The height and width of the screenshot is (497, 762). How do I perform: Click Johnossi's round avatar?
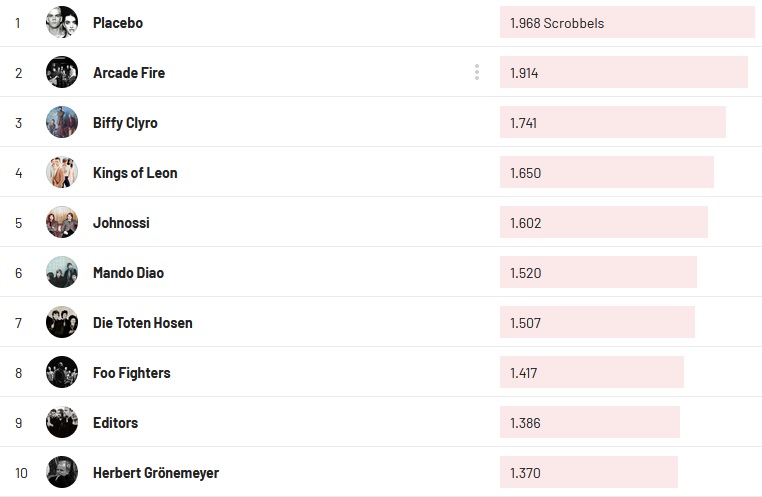click(x=62, y=222)
